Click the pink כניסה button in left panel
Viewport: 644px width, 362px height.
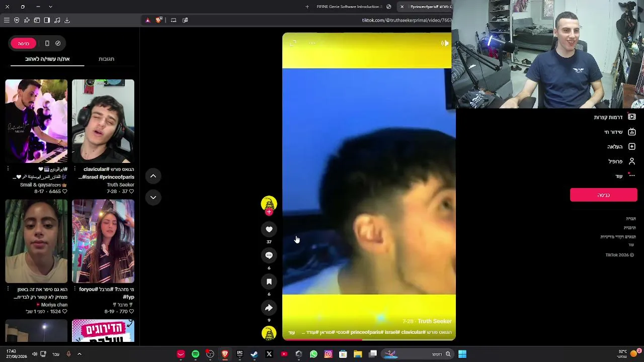(x=24, y=43)
